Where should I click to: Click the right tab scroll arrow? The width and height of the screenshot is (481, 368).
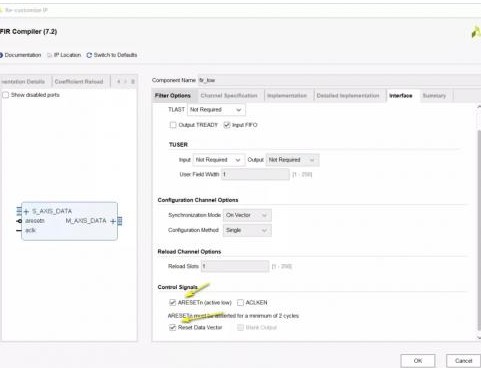click(x=126, y=82)
